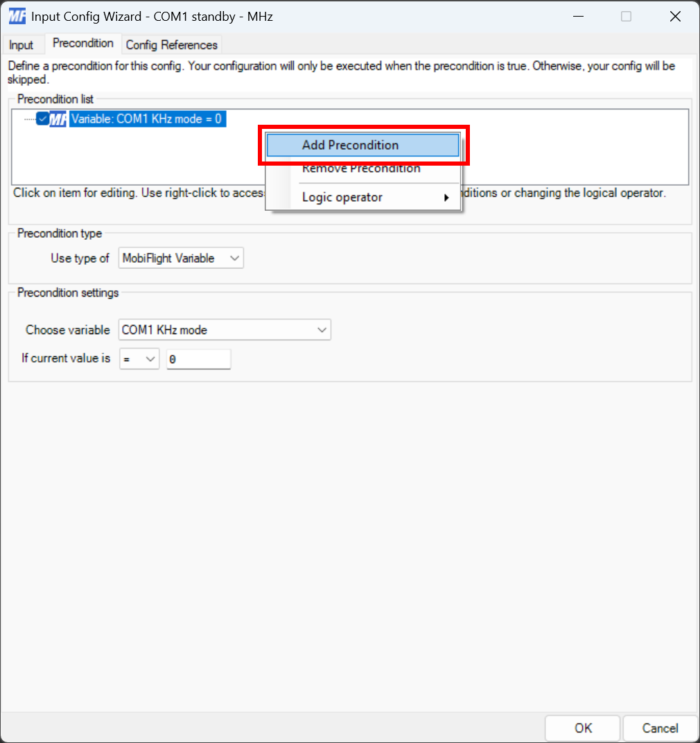Image resolution: width=700 pixels, height=743 pixels.
Task: Open the Choose variable dropdown
Action: (x=224, y=330)
